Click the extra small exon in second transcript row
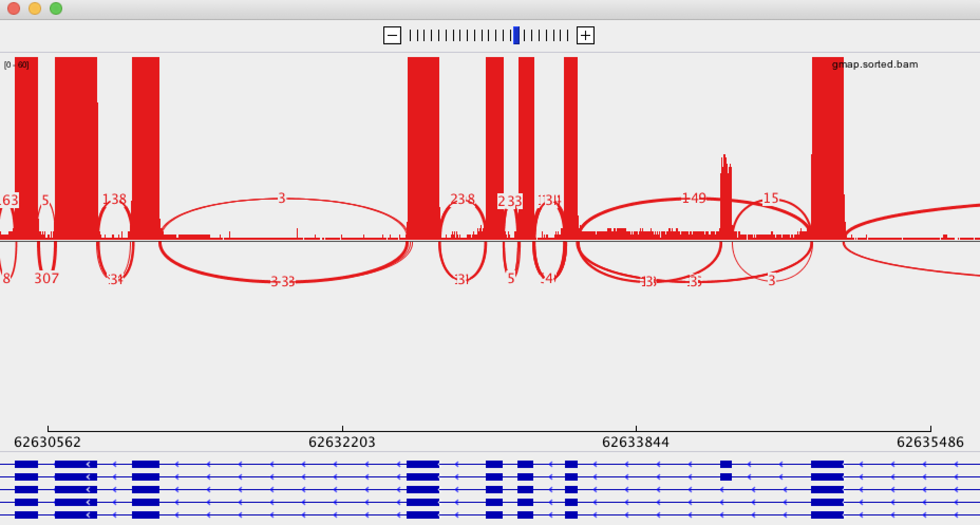This screenshot has height=525, width=980. click(726, 477)
